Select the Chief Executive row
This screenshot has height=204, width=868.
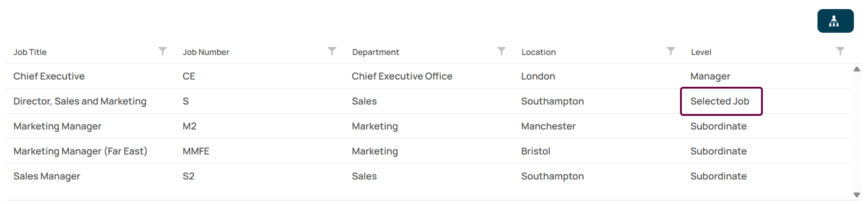pos(428,76)
